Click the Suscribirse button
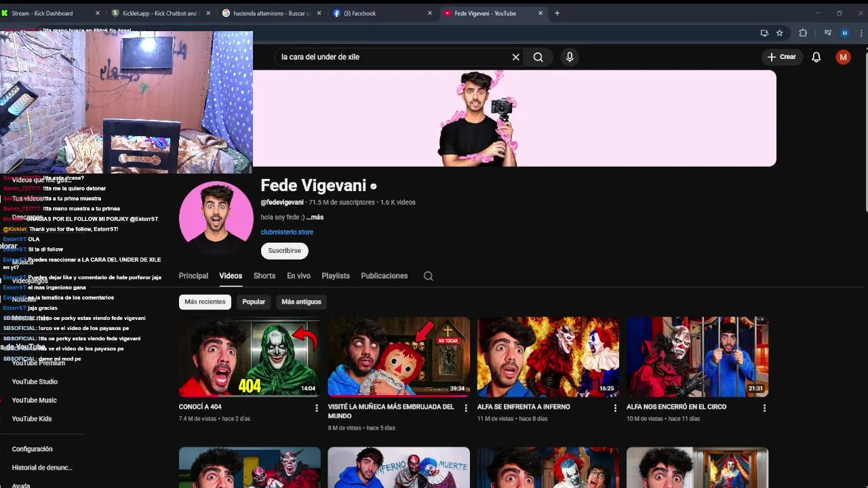The width and height of the screenshot is (868, 488). tap(284, 250)
